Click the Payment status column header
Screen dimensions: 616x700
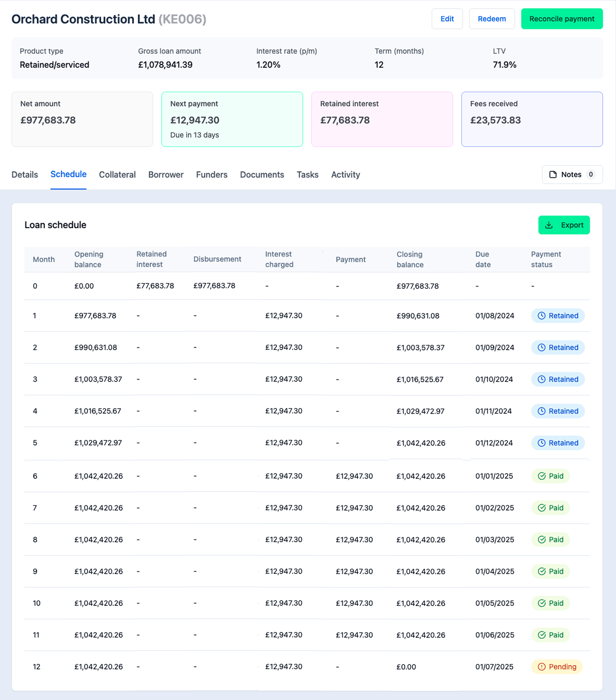[x=546, y=259]
